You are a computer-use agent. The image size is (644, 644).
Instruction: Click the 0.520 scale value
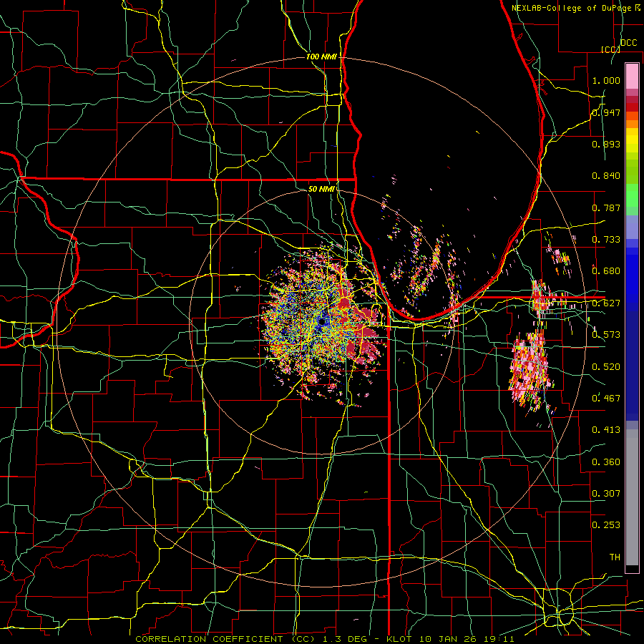tap(606, 366)
